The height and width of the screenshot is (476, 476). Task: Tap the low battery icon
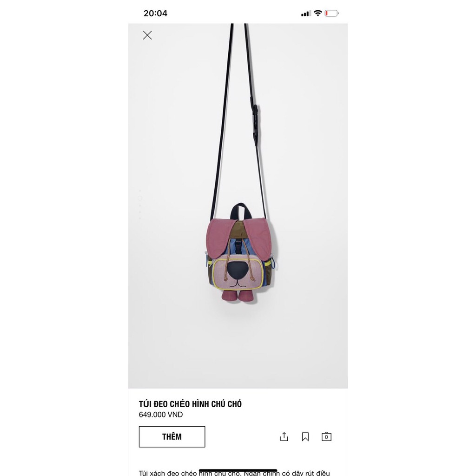(x=331, y=13)
